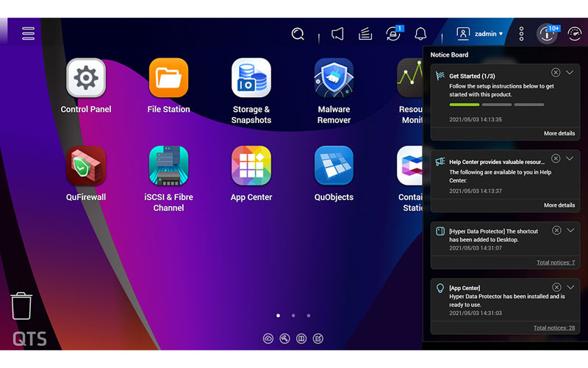Click the feedback note icon in bottom dock
588x368 pixels.
click(318, 339)
